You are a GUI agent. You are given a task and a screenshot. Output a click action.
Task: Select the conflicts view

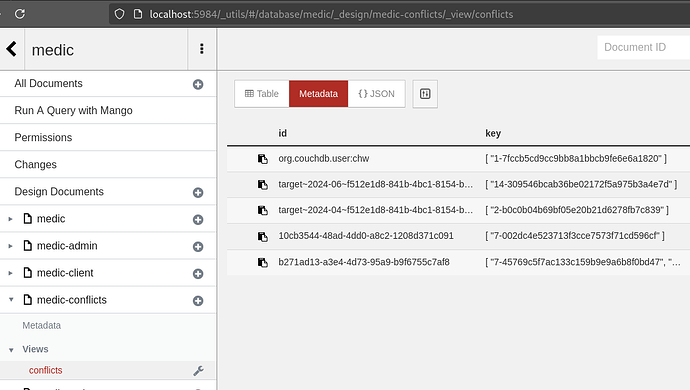pyautogui.click(x=46, y=370)
